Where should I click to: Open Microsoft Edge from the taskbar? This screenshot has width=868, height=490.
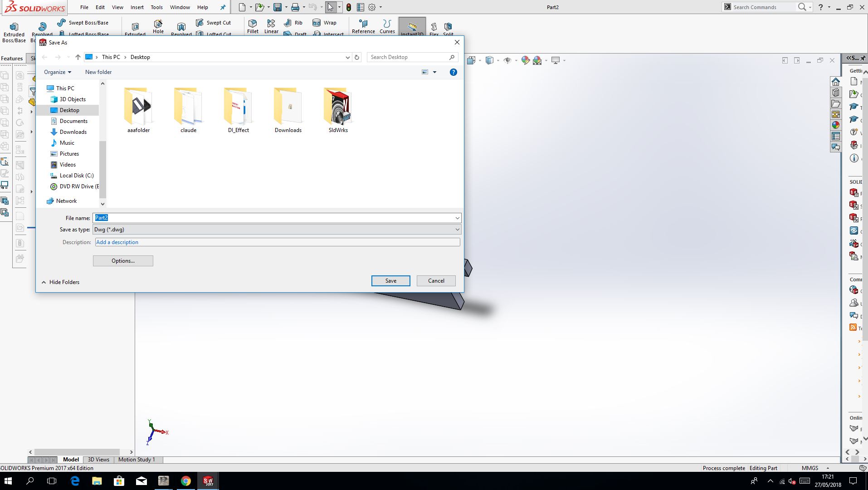[x=75, y=481]
